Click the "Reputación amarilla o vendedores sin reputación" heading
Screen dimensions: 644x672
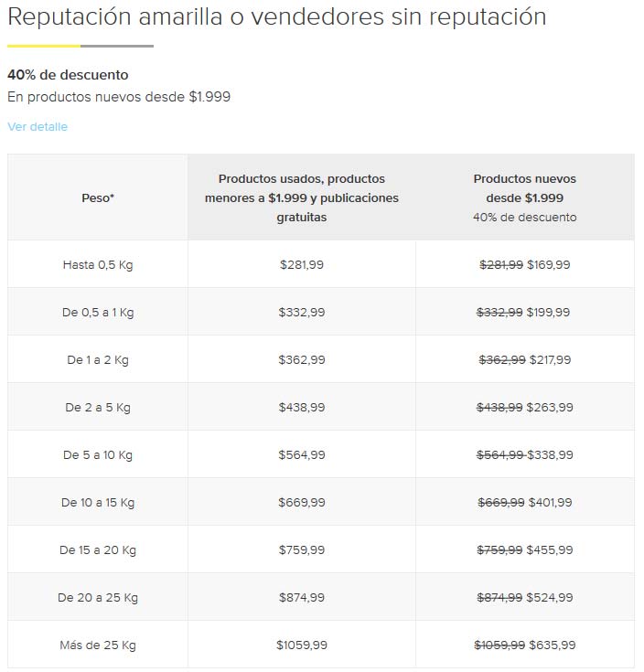pos(276,17)
